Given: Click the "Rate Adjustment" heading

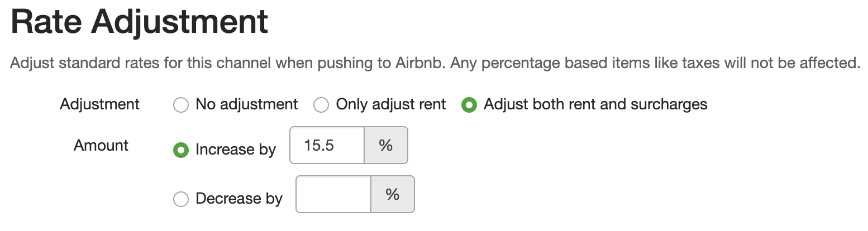Looking at the screenshot, I should [140, 23].
